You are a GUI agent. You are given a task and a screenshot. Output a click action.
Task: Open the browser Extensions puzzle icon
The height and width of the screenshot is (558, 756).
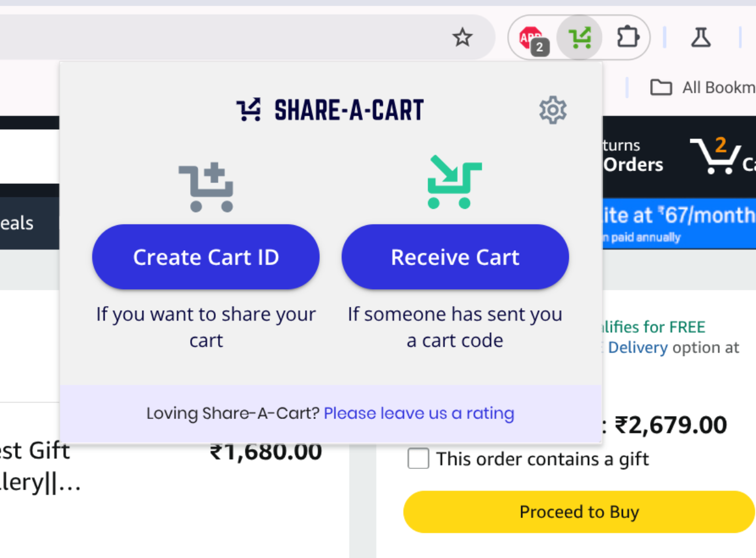click(627, 37)
